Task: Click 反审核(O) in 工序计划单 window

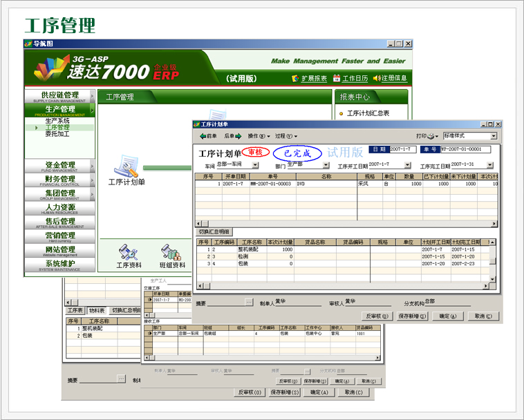Action: pos(377,316)
